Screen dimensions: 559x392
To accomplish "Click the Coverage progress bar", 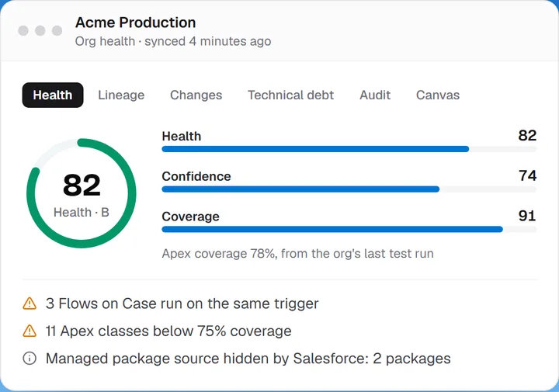I will [349, 229].
